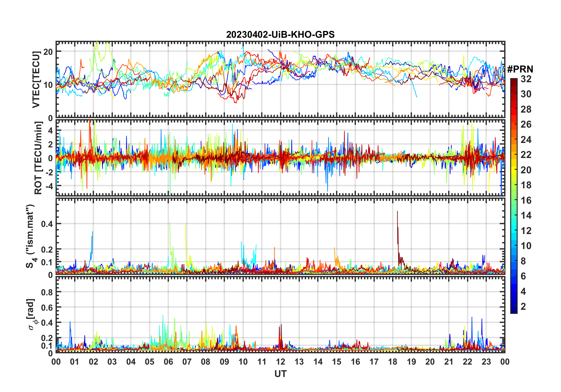Click the dark blue PRN 2 colorbar band
This screenshot has width=561, height=392.
[x=514, y=307]
